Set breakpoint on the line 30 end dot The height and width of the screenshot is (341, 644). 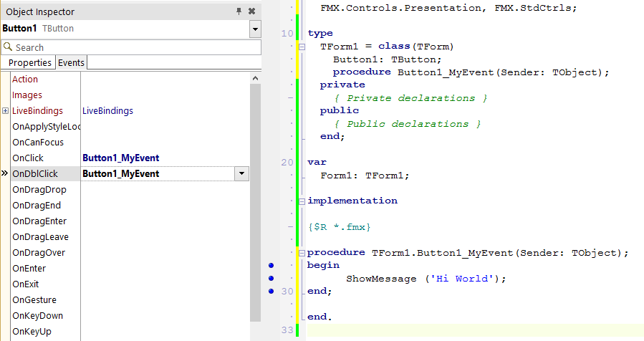tap(271, 292)
